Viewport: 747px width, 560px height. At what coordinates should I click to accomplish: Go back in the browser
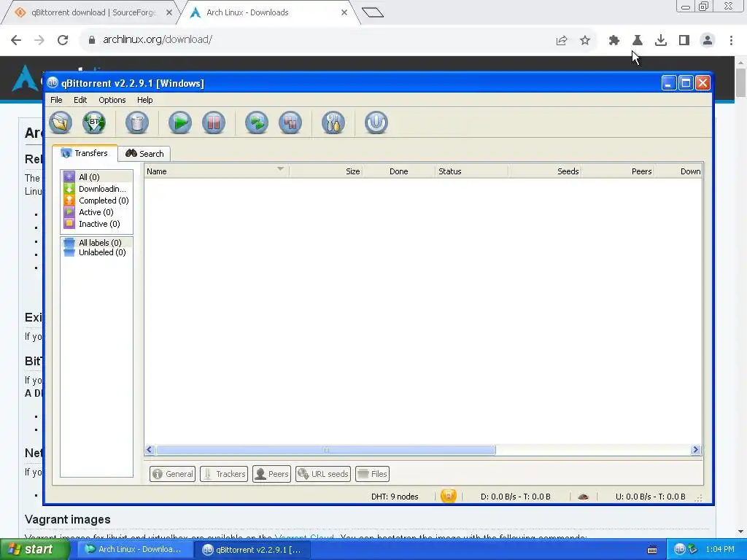tap(16, 40)
